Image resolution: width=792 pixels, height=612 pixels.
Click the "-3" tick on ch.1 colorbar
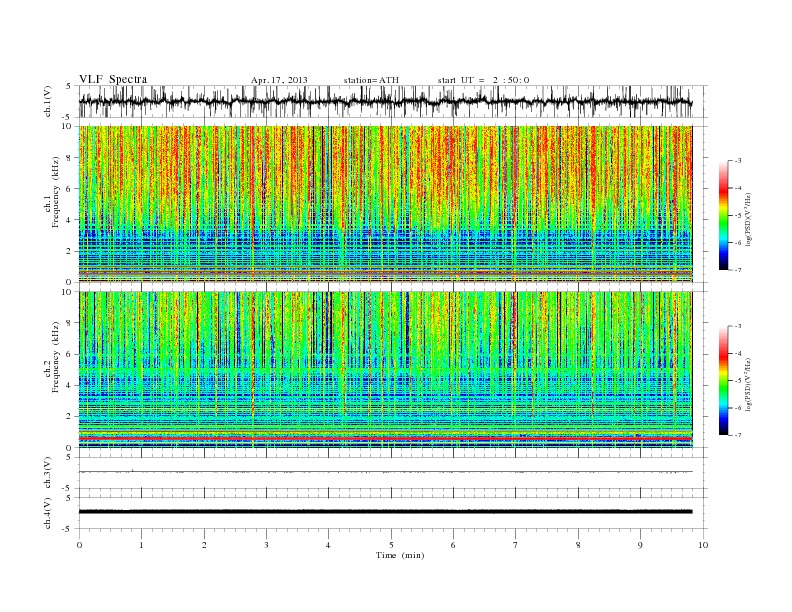coord(737,161)
